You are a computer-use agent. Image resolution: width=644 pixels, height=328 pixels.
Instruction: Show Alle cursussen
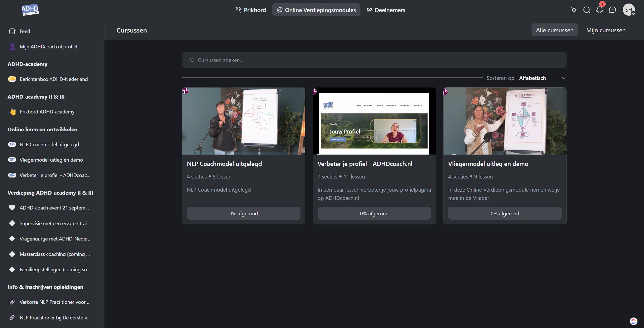point(554,30)
